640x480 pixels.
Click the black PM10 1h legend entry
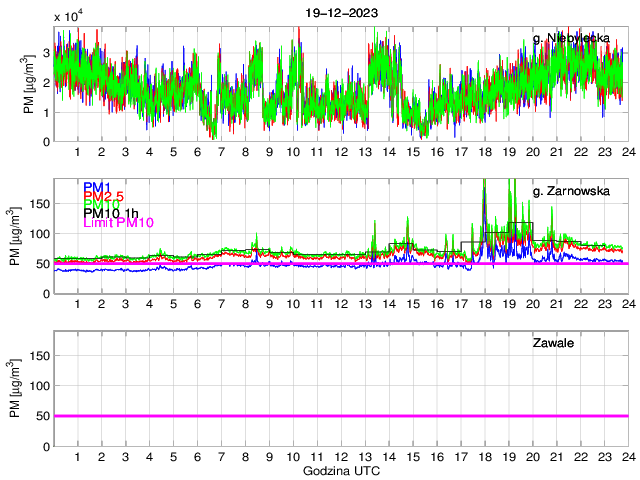click(113, 213)
